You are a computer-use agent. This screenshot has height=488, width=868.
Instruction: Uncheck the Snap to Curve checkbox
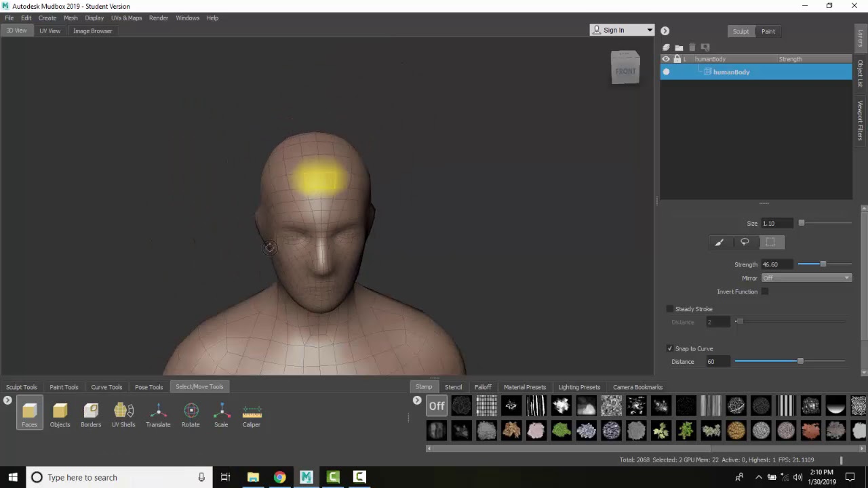tap(670, 348)
